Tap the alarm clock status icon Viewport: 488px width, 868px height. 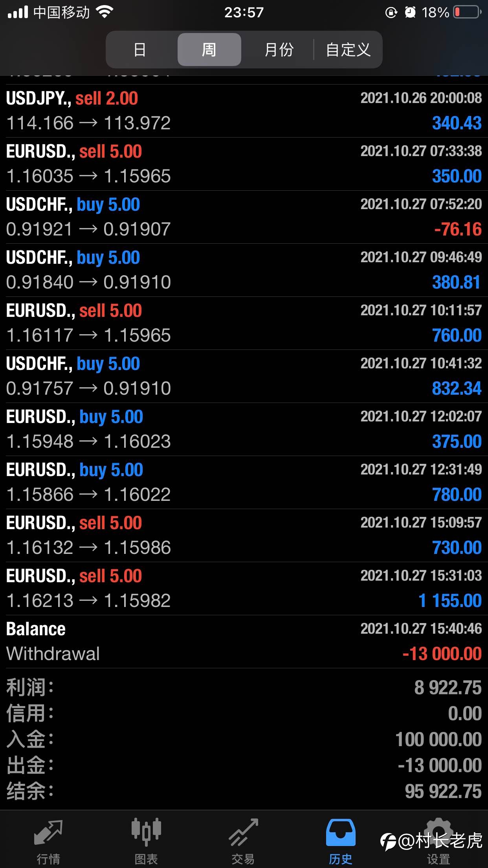410,12
